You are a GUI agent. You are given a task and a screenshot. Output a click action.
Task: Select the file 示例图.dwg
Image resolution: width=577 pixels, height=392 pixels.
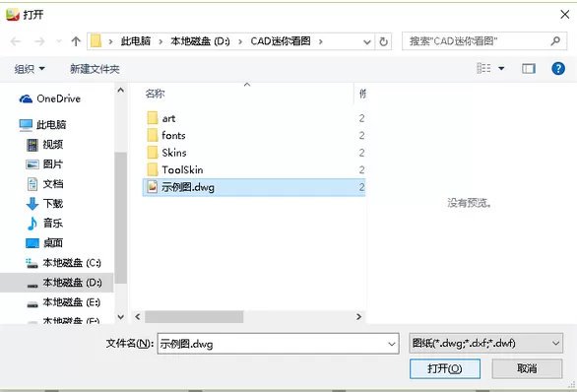tap(254, 187)
